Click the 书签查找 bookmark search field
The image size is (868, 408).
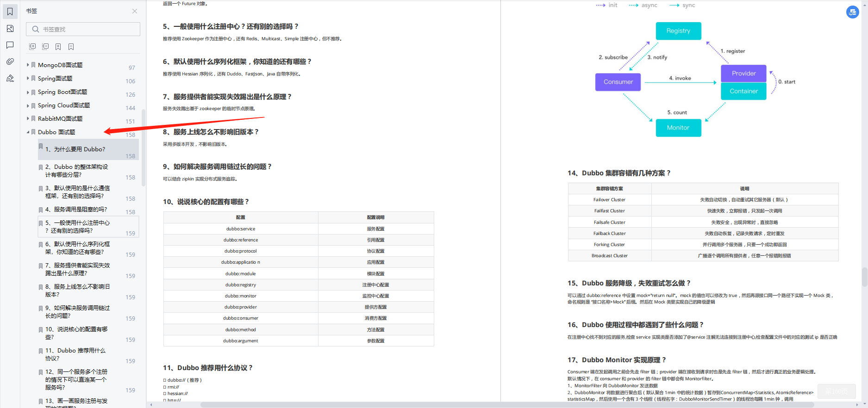tap(83, 29)
